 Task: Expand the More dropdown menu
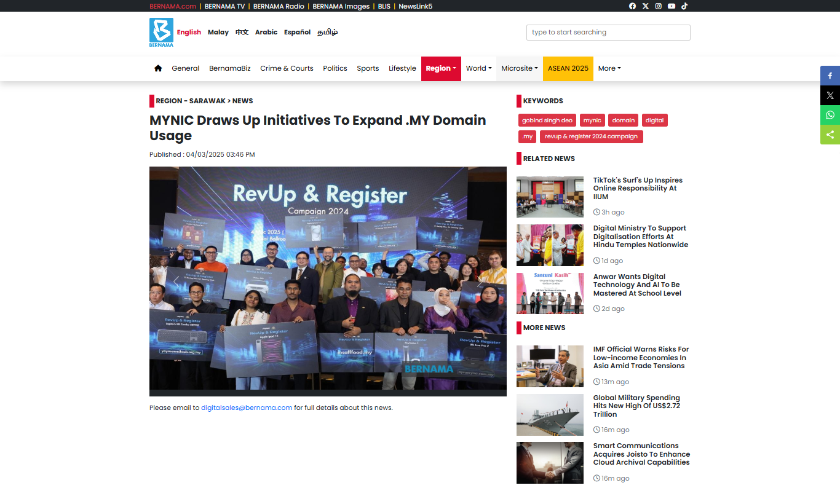point(609,68)
